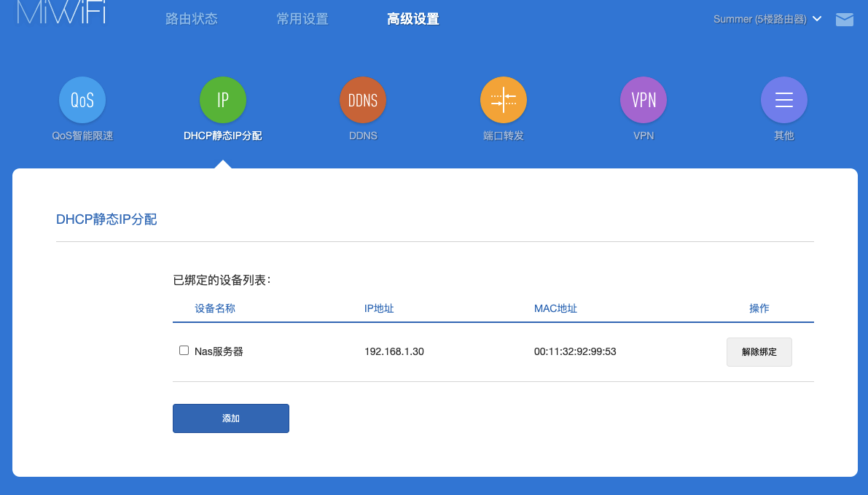Open the orange-red DDNS circle icon

click(x=363, y=101)
